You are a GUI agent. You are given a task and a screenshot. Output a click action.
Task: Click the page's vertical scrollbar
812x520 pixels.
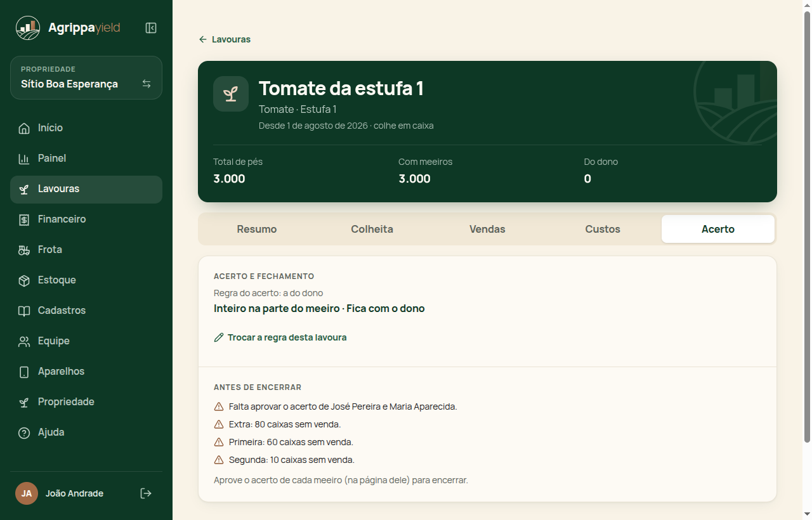(x=807, y=227)
